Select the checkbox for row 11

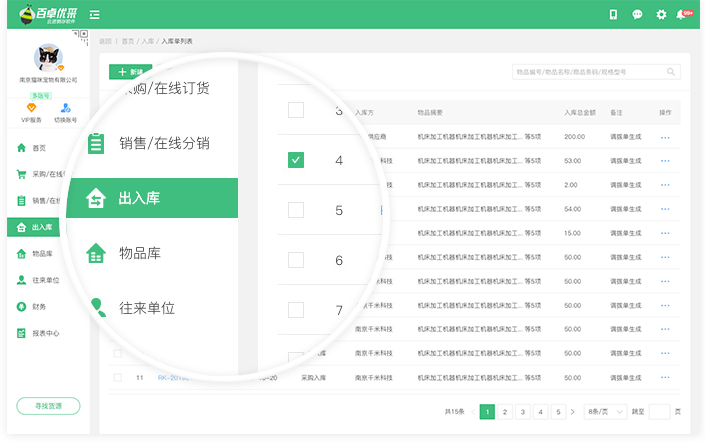tap(117, 378)
